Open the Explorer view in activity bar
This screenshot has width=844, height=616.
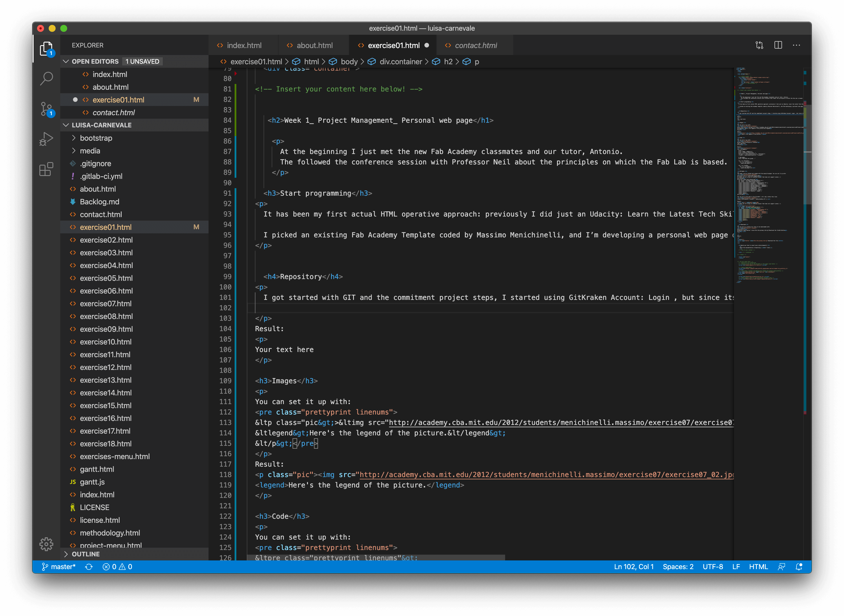[46, 49]
